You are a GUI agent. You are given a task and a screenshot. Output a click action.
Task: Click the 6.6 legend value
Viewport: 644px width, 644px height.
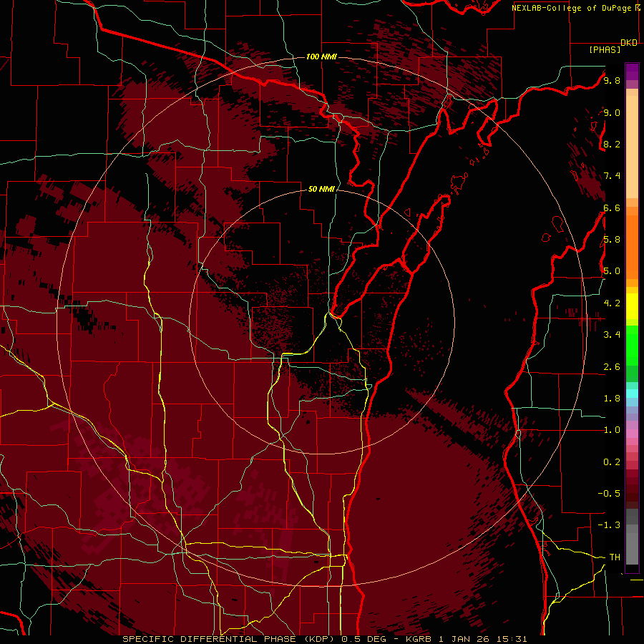pos(612,208)
